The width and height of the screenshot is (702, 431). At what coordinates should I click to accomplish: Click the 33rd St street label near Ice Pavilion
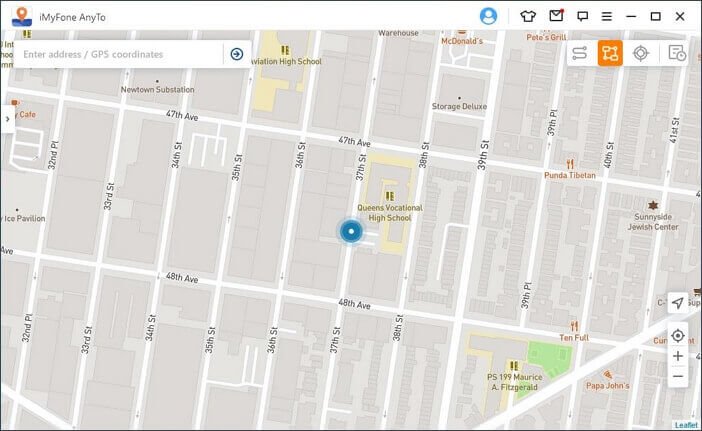pos(109,196)
